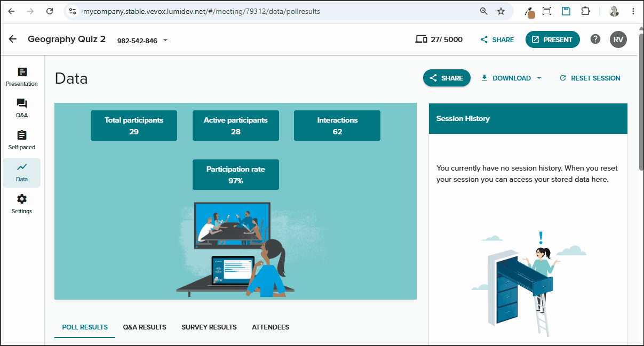Viewport: 644px width, 346px height.
Task: Open Settings from the sidebar gear
Action: tap(22, 205)
